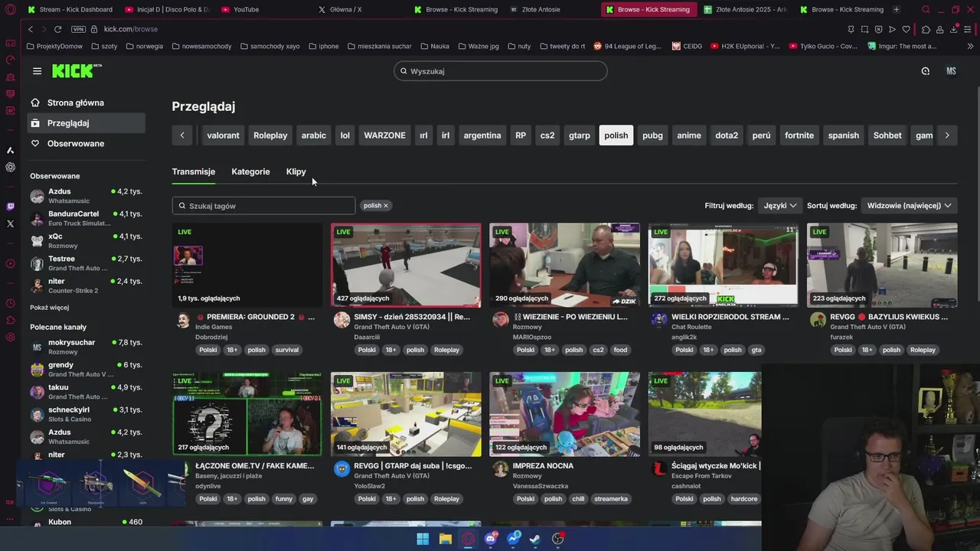Click the KICK logo

click(x=77, y=71)
